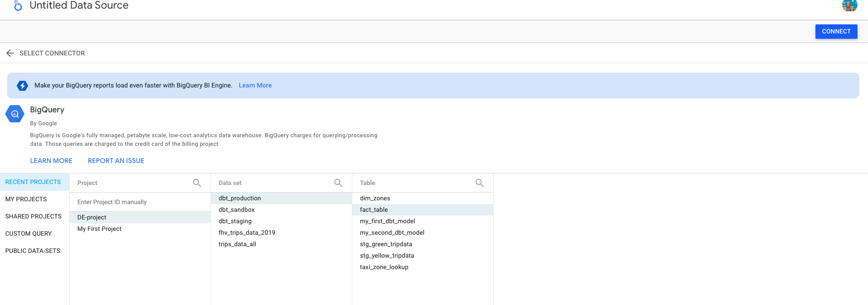Viewport: 868px width, 305px height.
Task: Select the taxi_zone_lookup table
Action: pyautogui.click(x=423, y=267)
